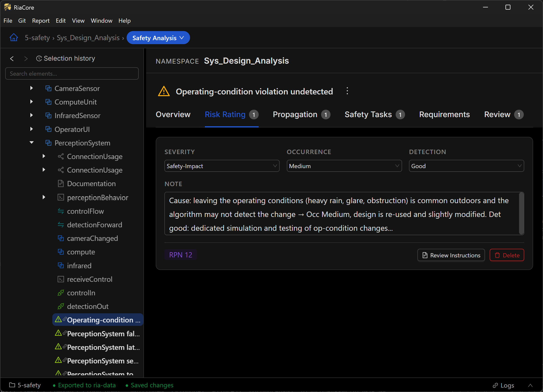Click the controlFlow arrows icon
Viewport: 543px width, 392px height.
click(61, 211)
